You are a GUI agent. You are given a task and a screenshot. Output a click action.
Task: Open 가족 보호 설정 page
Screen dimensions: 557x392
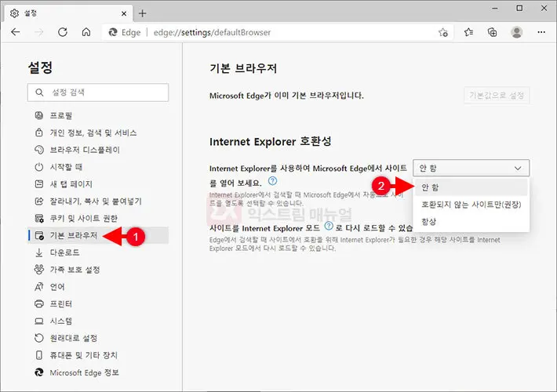pyautogui.click(x=98, y=270)
